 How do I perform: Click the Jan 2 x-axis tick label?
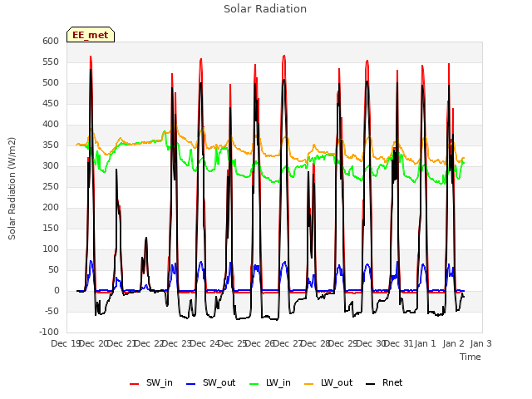453,343
